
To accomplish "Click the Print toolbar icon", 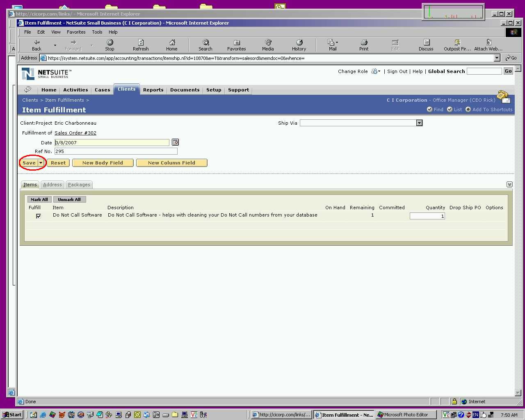I will (364, 45).
